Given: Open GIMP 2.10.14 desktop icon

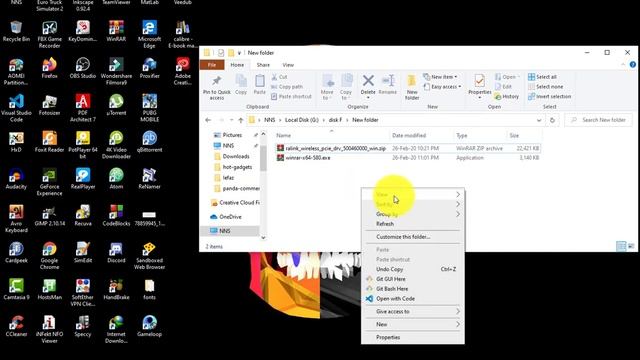Looking at the screenshot, I should tap(49, 216).
